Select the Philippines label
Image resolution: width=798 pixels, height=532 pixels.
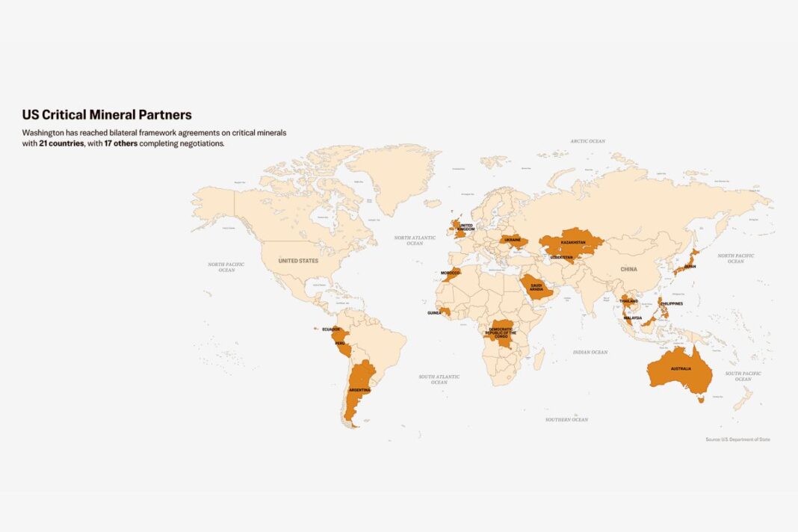click(672, 303)
